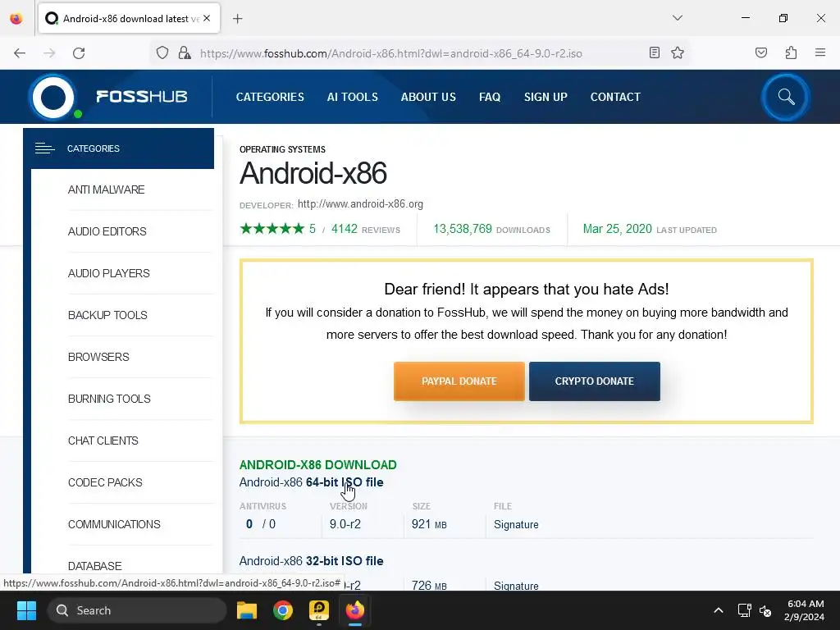840x630 pixels.
Task: Select the BURNING TOOLS category
Action: [109, 399]
